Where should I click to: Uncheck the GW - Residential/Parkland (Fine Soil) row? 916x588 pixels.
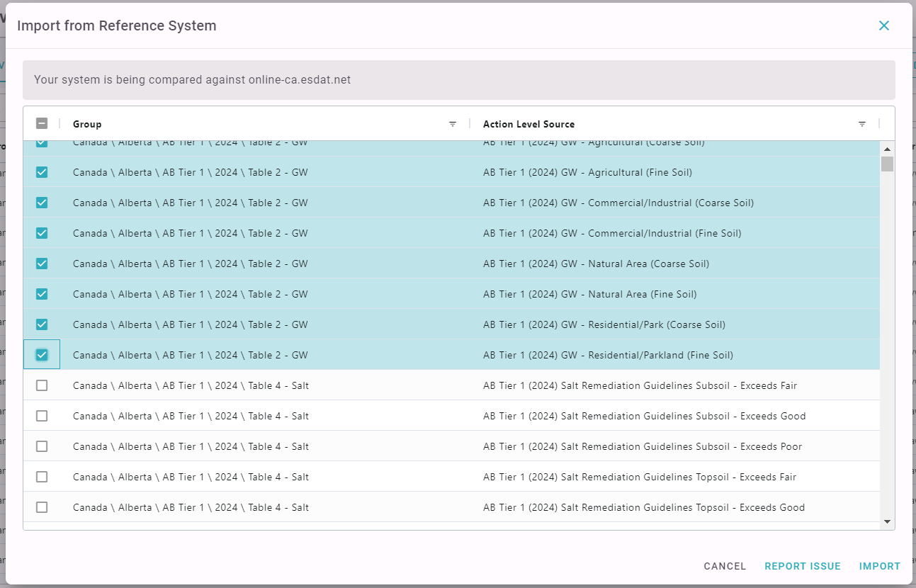tap(42, 355)
